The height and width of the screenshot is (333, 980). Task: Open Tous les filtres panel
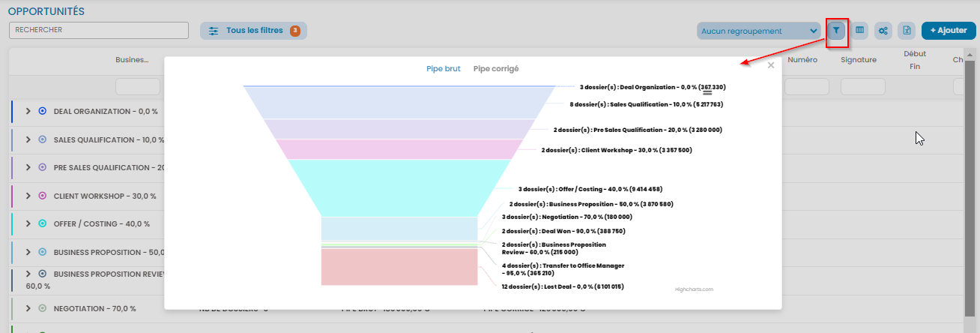click(253, 31)
